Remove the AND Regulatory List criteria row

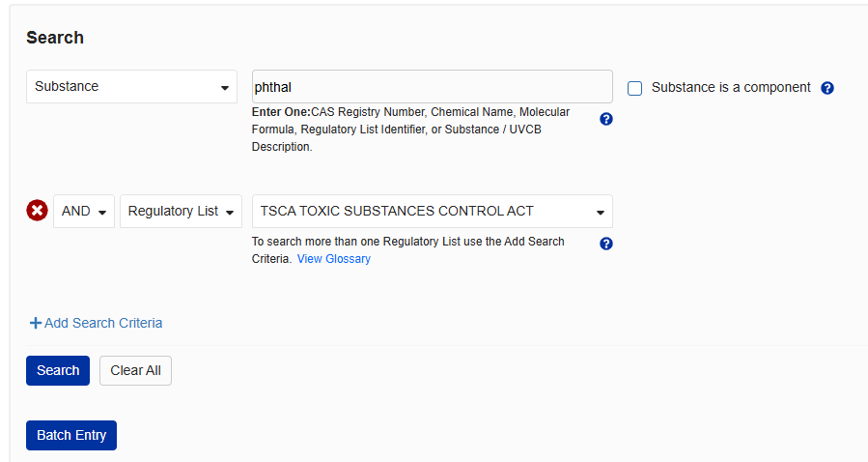tap(37, 211)
